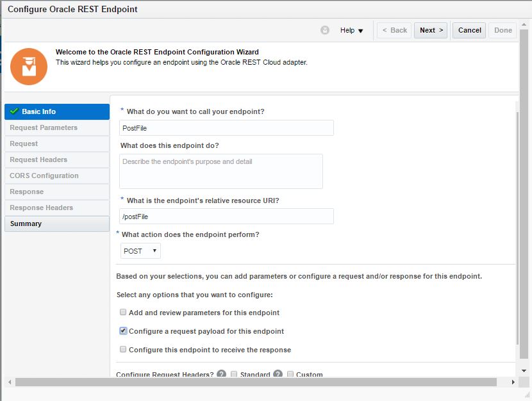Click the Back button

pos(394,30)
